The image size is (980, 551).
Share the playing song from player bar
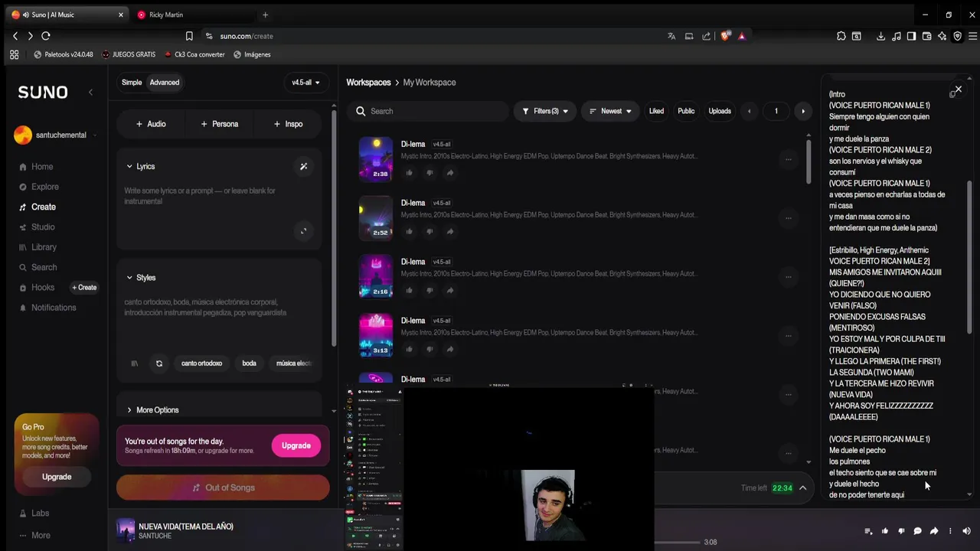click(x=934, y=531)
